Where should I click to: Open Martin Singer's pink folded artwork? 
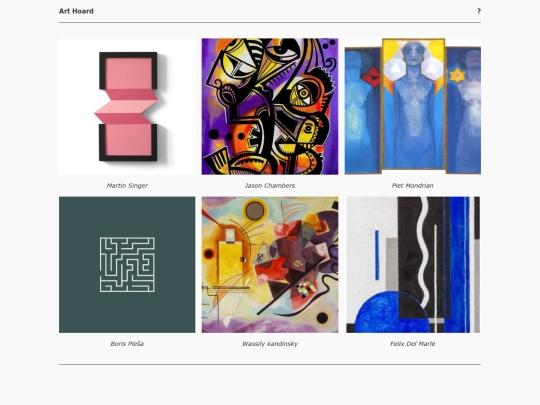(x=127, y=106)
